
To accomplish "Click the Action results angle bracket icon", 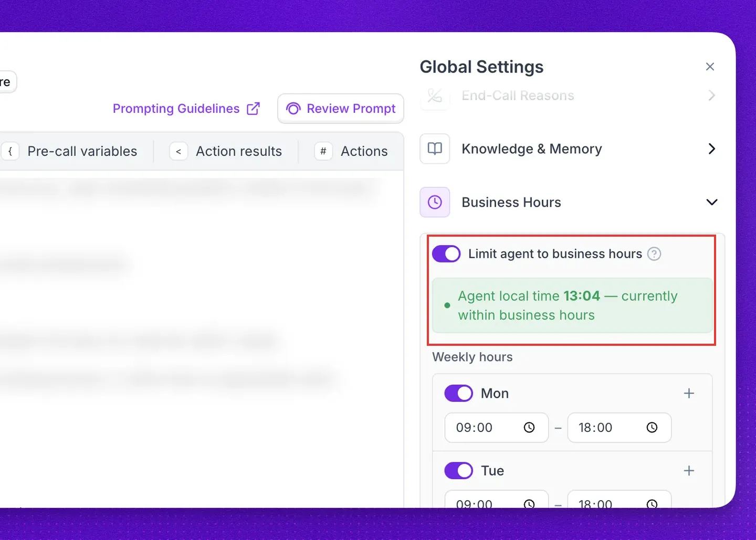I will 178,151.
